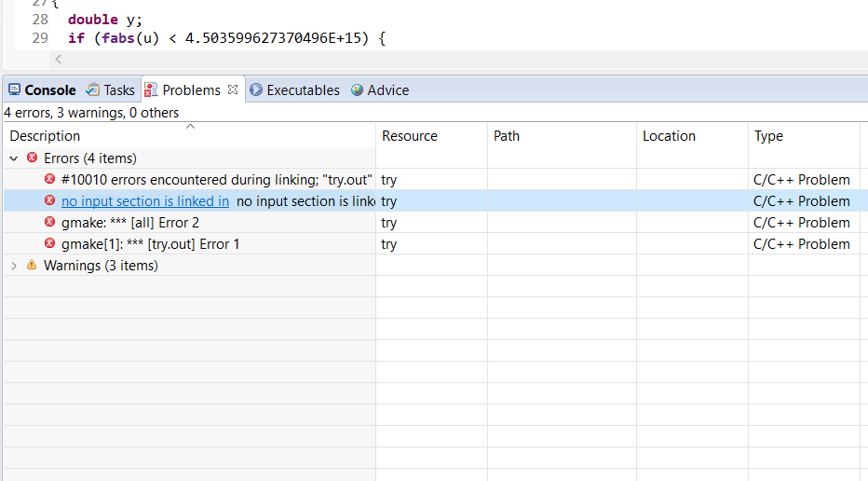This screenshot has width=868, height=481.
Task: Switch to the Console tab
Action: point(49,90)
